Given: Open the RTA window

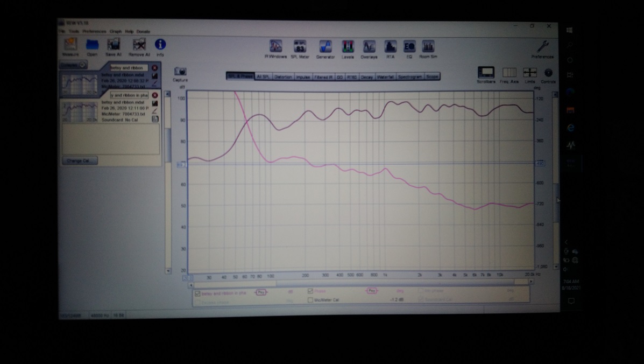Looking at the screenshot, I should (390, 50).
